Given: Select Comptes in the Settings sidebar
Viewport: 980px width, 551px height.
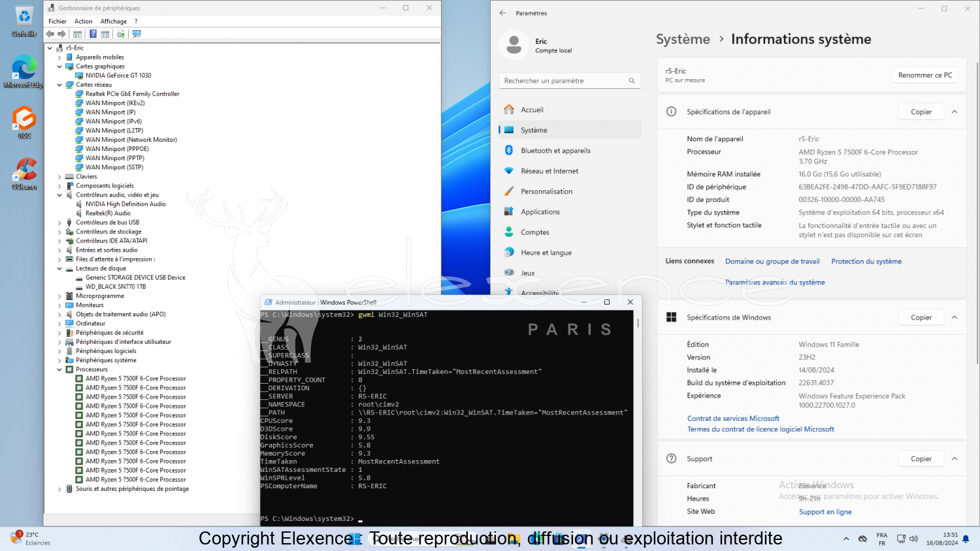Looking at the screenshot, I should [570, 232].
